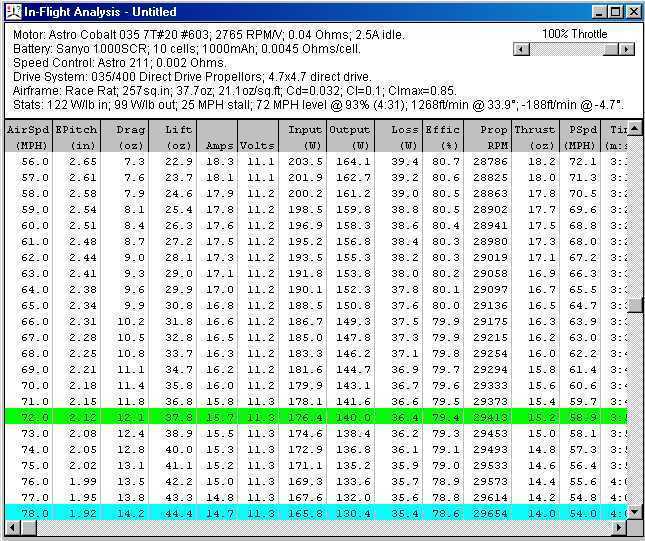
Task: Select the EPitch column header
Action: 76,136
